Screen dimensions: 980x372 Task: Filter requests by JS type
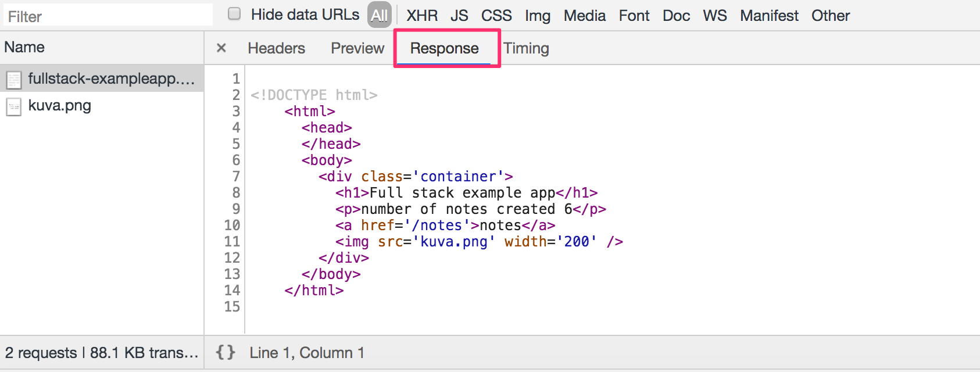[x=459, y=16]
